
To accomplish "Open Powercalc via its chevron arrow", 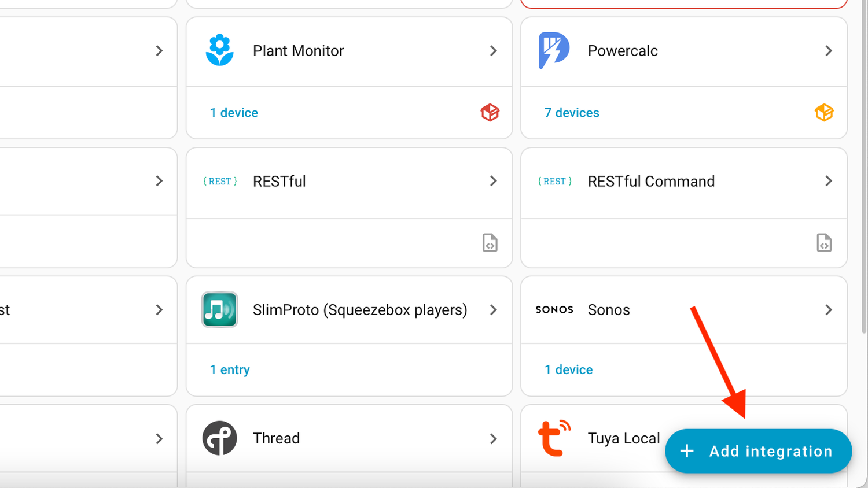I will tap(829, 51).
